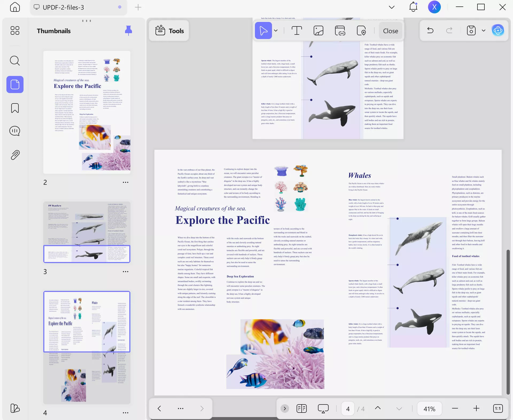The width and height of the screenshot is (513, 420).
Task: Open the UPDF AI assistant
Action: tap(498, 30)
